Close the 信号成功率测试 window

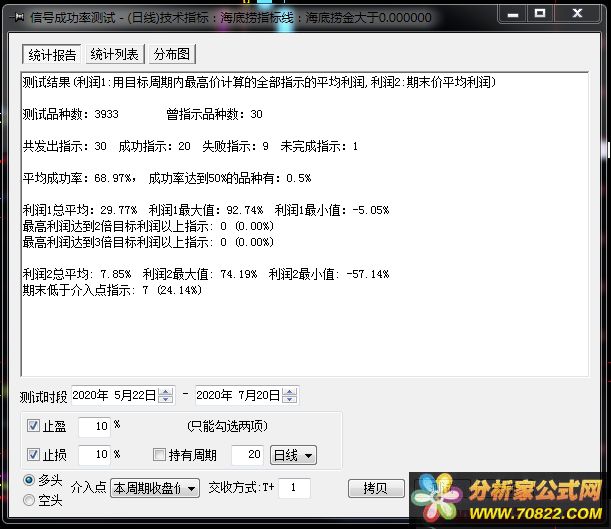pos(577,14)
